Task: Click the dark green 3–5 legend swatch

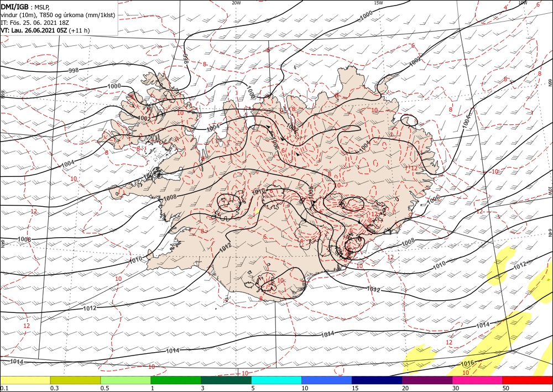Action: 226,380
